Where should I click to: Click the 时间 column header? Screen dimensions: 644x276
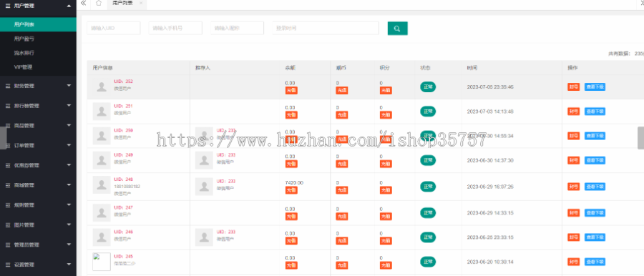click(x=472, y=68)
